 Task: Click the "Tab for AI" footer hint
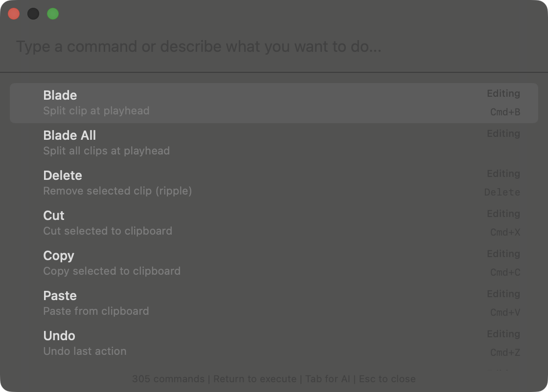(x=327, y=379)
